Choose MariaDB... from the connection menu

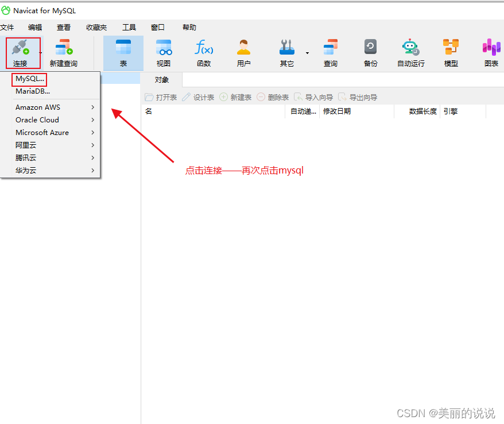pyautogui.click(x=33, y=91)
